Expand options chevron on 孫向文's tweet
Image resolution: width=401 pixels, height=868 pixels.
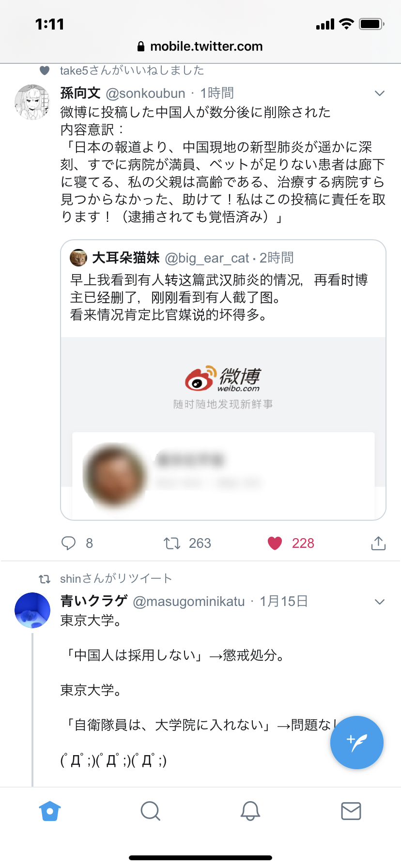pos(380,93)
